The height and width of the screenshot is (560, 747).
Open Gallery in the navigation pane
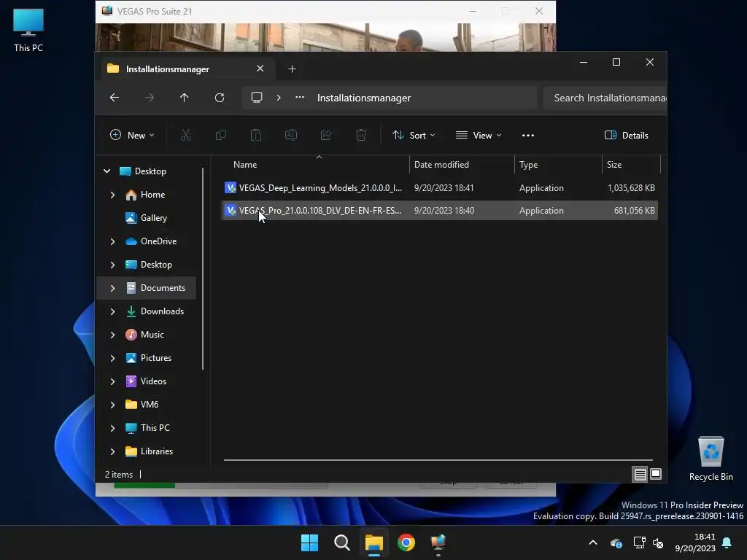[153, 218]
